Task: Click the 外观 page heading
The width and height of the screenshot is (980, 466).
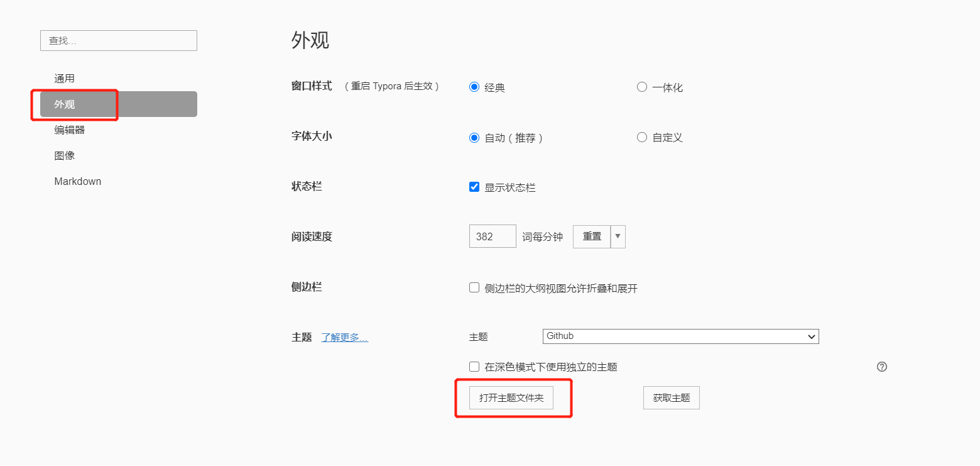Action: pos(310,40)
